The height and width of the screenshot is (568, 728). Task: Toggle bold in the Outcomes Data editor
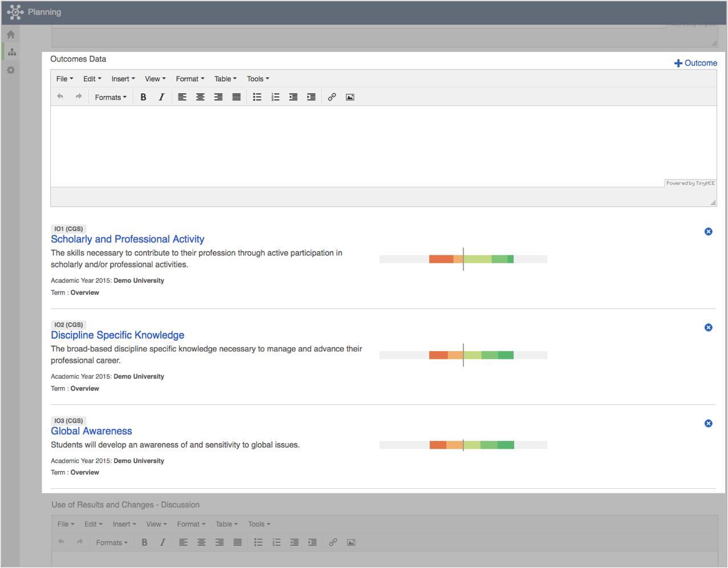[x=143, y=97]
